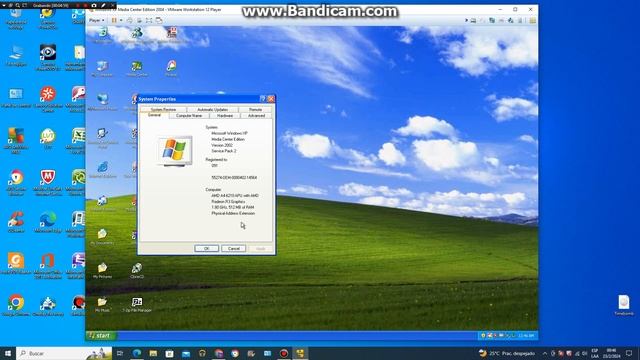The width and height of the screenshot is (640, 360).
Task: Open the ESP language indicator in system tray
Action: click(x=595, y=353)
